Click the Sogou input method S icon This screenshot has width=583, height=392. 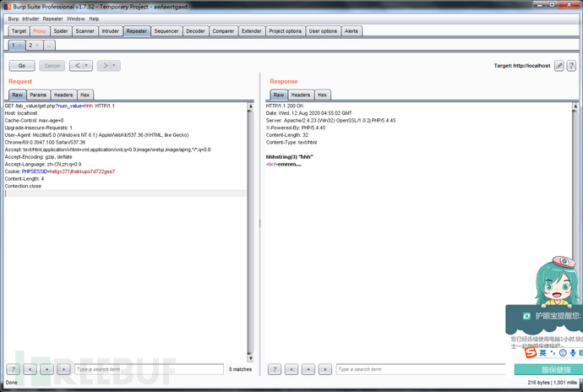point(531,352)
